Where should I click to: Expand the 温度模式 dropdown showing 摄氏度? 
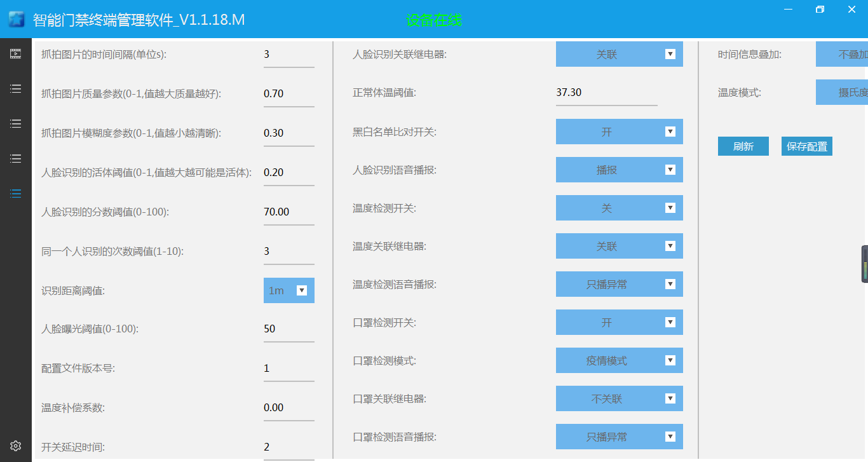[841, 93]
